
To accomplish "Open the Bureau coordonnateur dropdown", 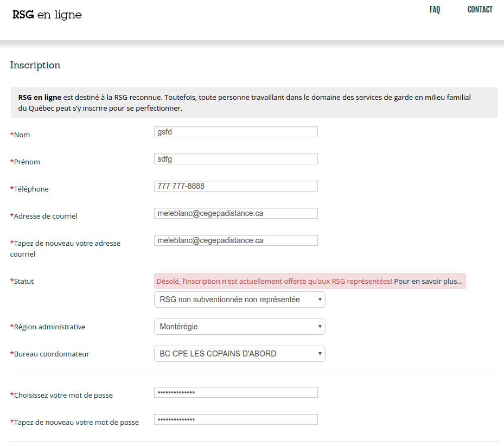I will [x=239, y=354].
